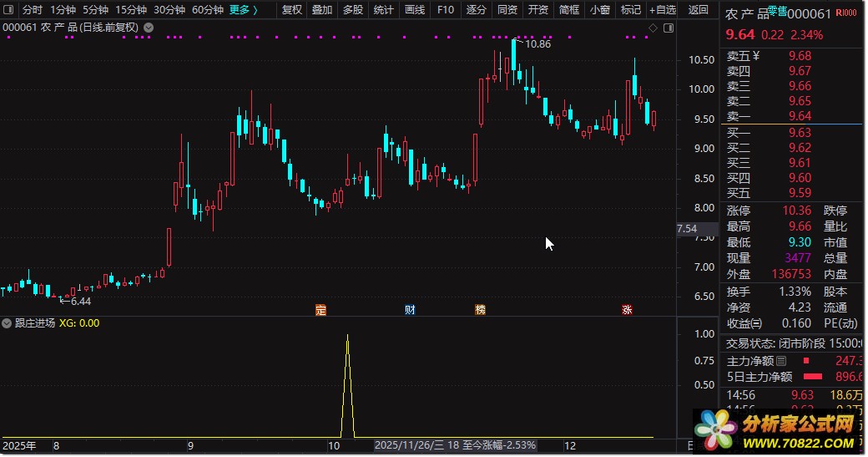Switch to 5分钟 period
Image resolution: width=868 pixels, height=457 pixels.
(x=95, y=9)
